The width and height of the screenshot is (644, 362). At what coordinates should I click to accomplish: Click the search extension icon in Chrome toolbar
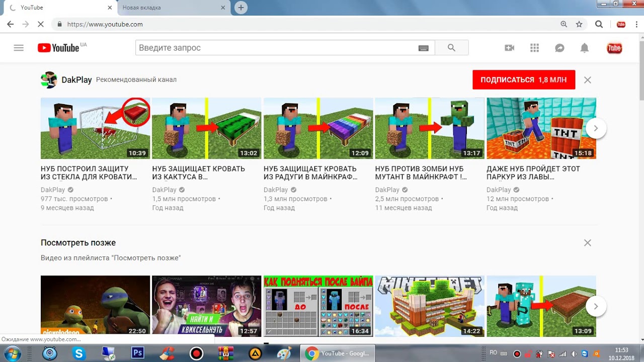coord(599,24)
